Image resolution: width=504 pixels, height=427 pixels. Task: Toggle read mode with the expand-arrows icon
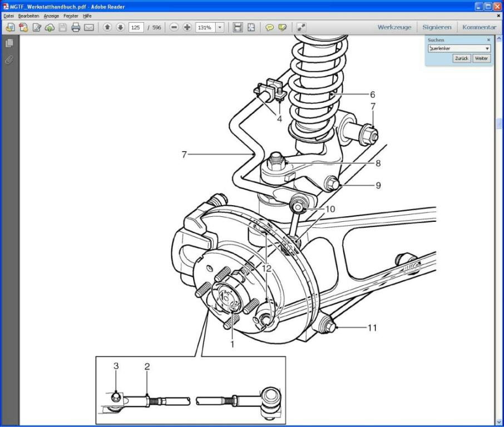coord(301,27)
